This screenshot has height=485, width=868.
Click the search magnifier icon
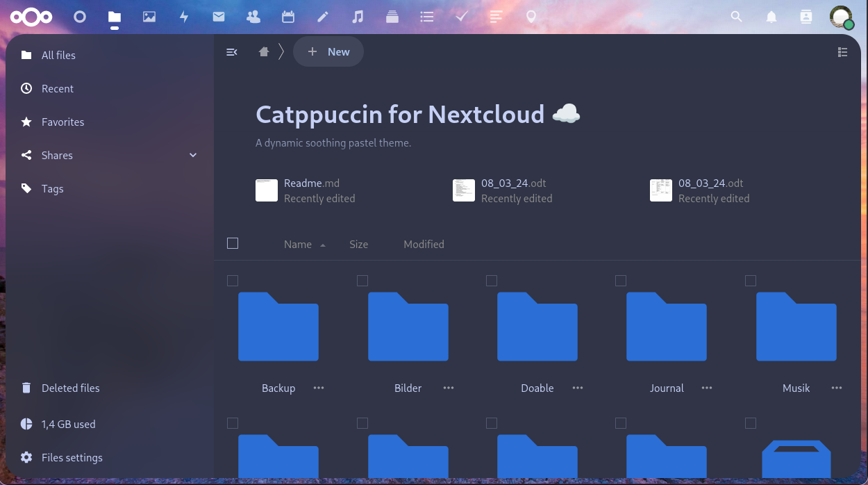tap(737, 17)
